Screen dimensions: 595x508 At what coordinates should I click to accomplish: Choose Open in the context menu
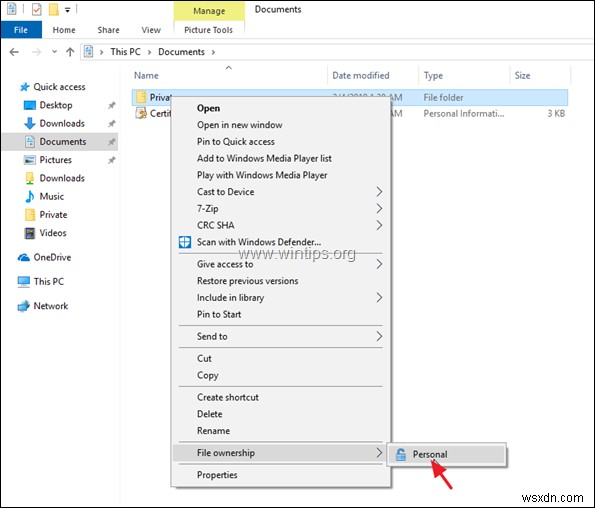281,108
